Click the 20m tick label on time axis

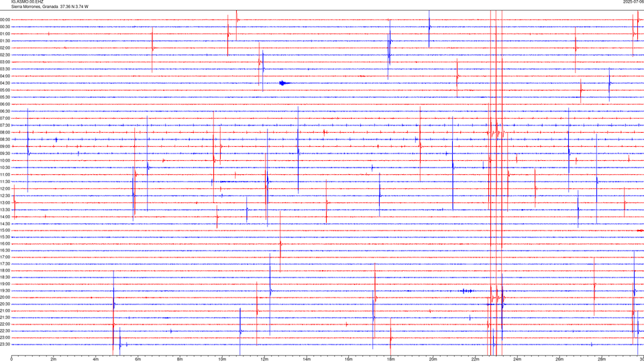point(433,359)
